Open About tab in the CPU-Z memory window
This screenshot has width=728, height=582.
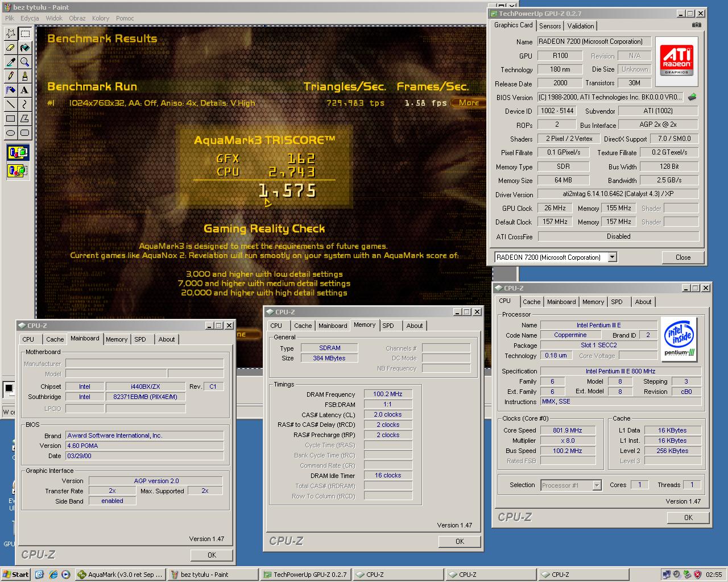[415, 326]
